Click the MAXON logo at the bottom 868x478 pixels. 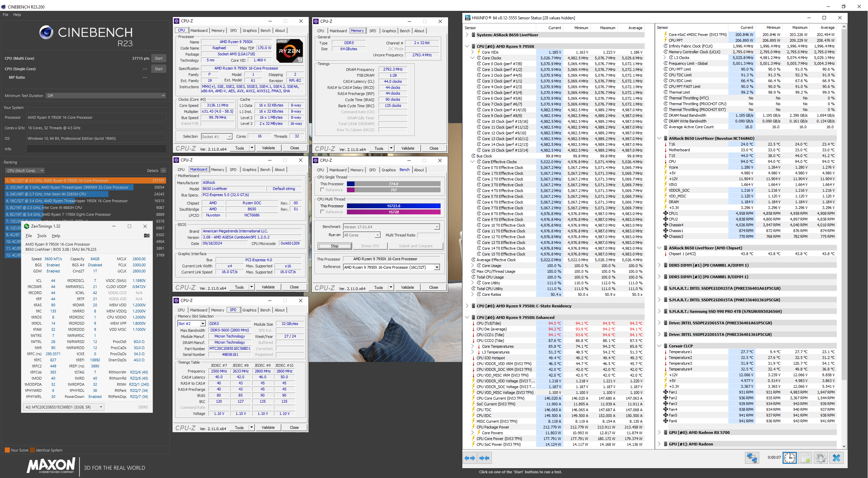pyautogui.click(x=51, y=465)
